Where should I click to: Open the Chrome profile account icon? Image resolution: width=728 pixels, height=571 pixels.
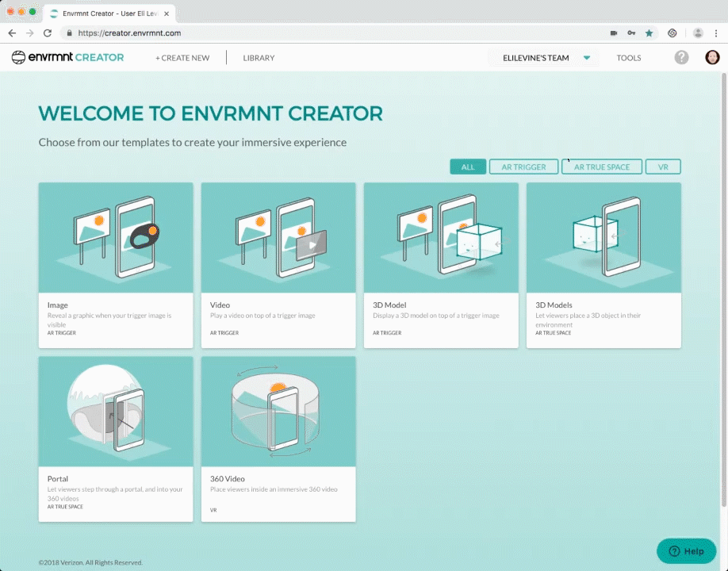click(x=698, y=33)
